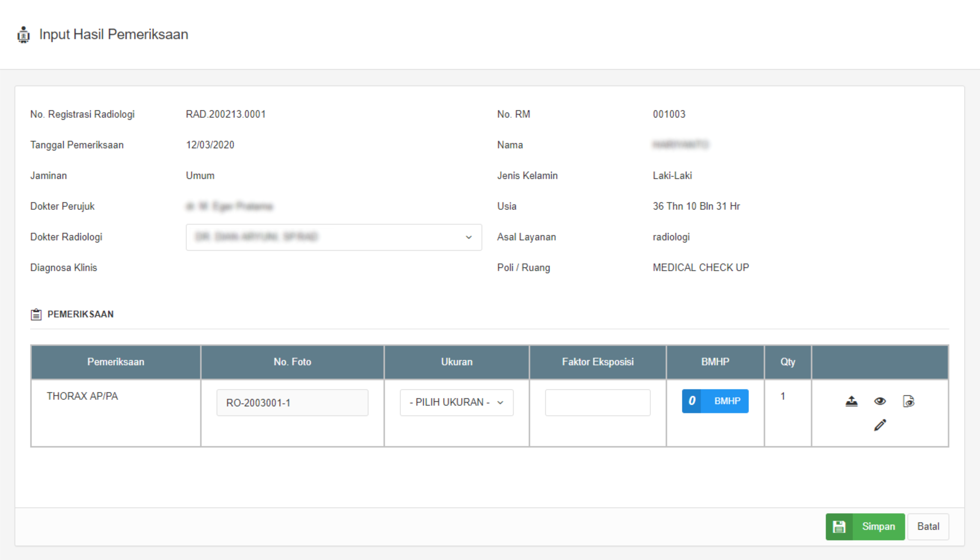Viewport: 980px width, 560px height.
Task: Click the Pemeriksaan column header
Action: (115, 362)
